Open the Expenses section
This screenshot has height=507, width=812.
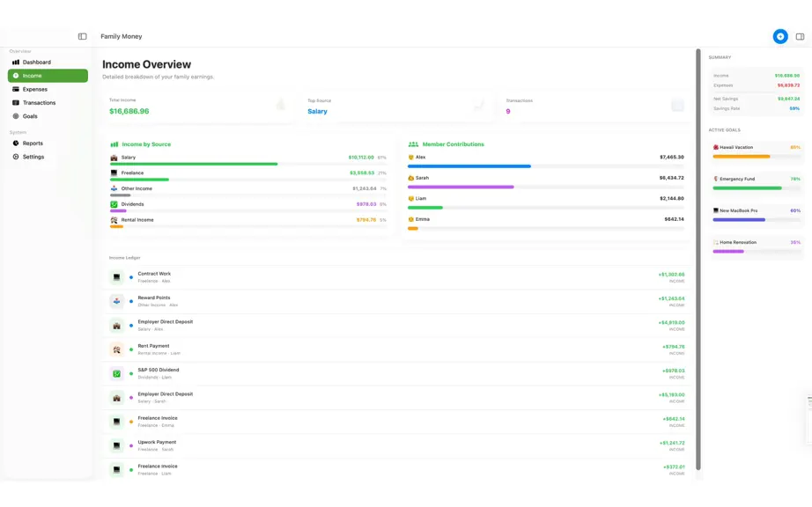[x=48, y=89]
